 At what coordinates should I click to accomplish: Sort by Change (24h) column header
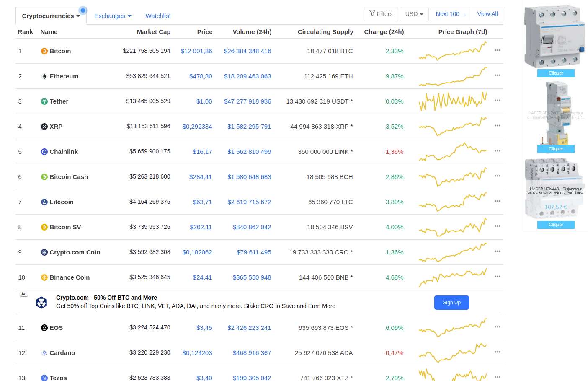[384, 32]
